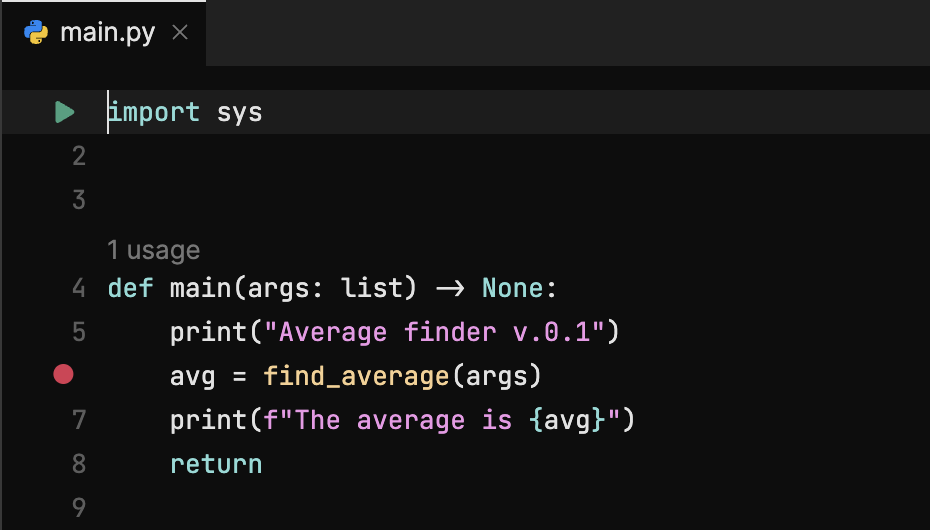Click line number 2 in gutter

[79, 156]
